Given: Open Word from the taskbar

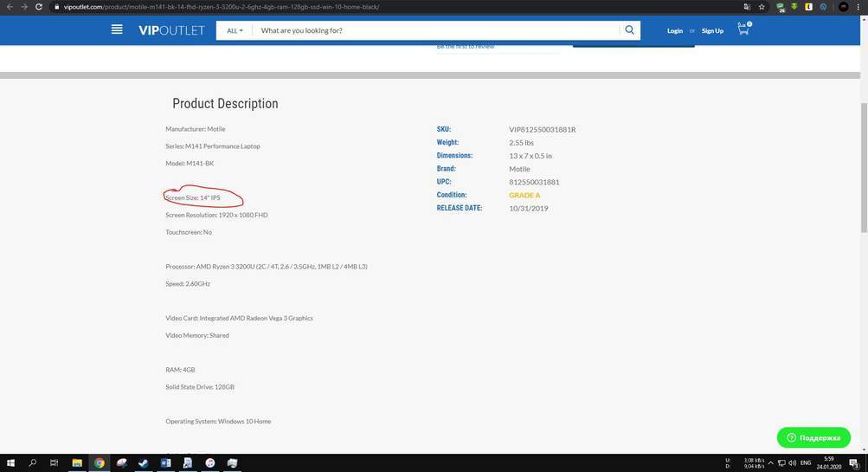Looking at the screenshot, I should [x=165, y=463].
